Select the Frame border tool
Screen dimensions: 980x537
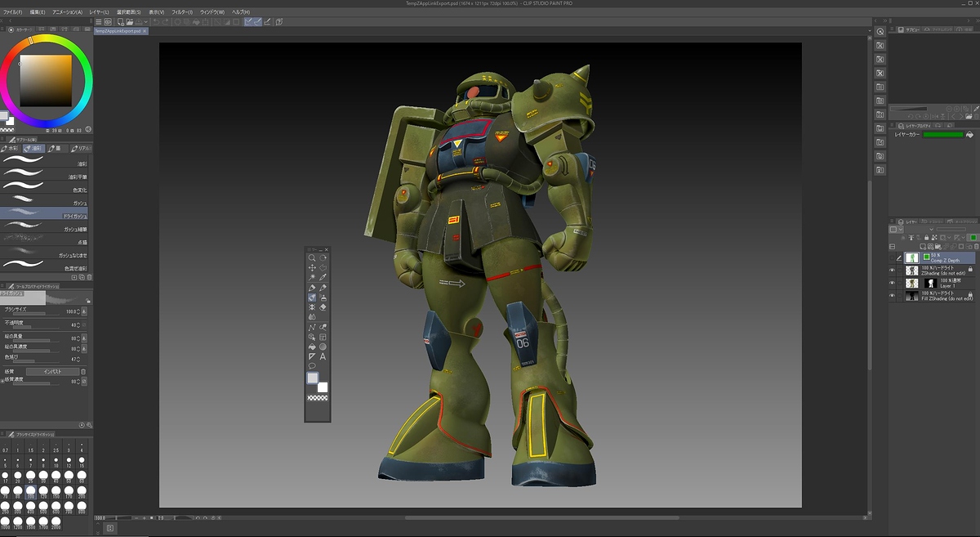[x=323, y=337]
